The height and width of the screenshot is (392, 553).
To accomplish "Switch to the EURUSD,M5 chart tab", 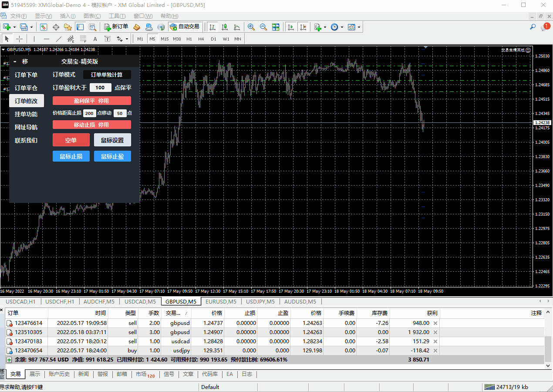I will click(221, 301).
